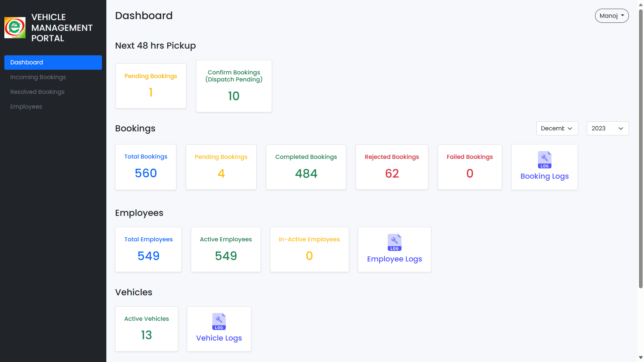Return to Dashboard via the sidebar
The height and width of the screenshot is (362, 644).
click(26, 62)
